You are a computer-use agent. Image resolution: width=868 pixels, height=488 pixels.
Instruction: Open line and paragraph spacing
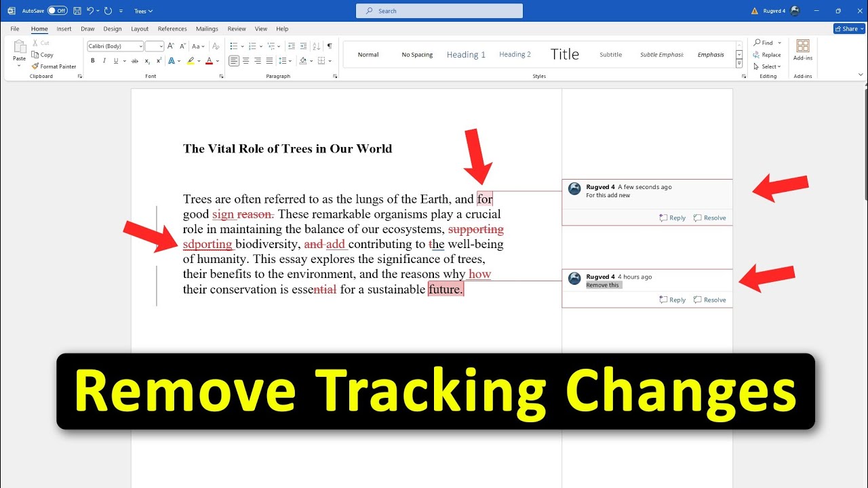coord(285,61)
